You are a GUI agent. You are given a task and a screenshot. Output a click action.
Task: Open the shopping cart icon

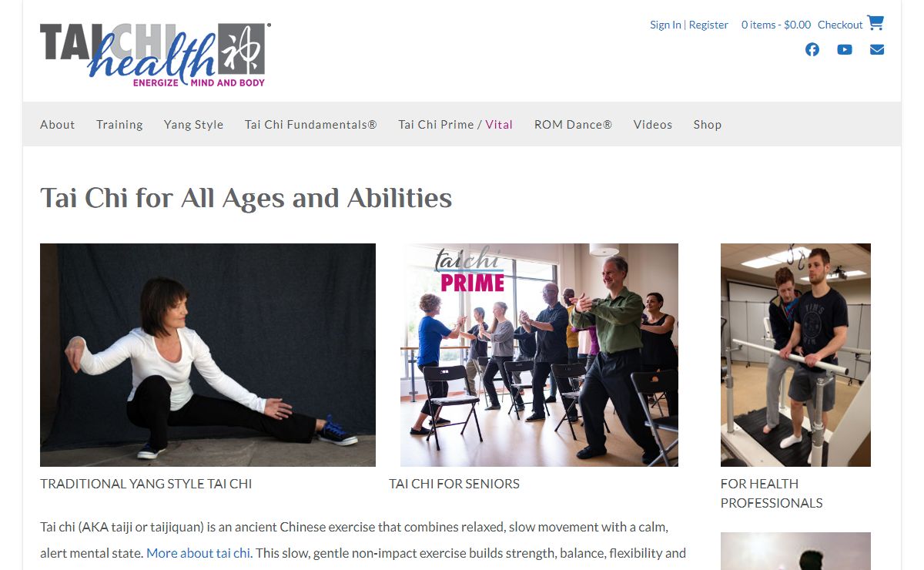tap(875, 23)
